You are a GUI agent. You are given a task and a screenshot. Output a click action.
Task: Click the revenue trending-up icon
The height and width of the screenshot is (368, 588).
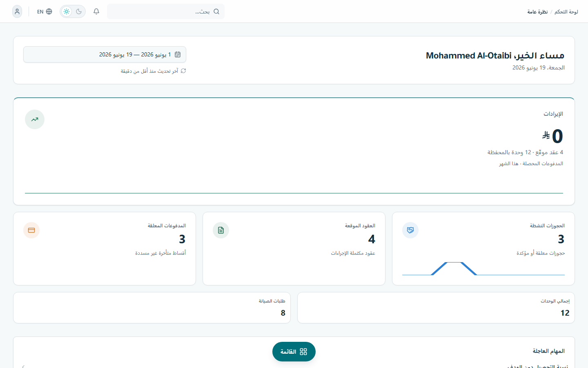pos(35,119)
